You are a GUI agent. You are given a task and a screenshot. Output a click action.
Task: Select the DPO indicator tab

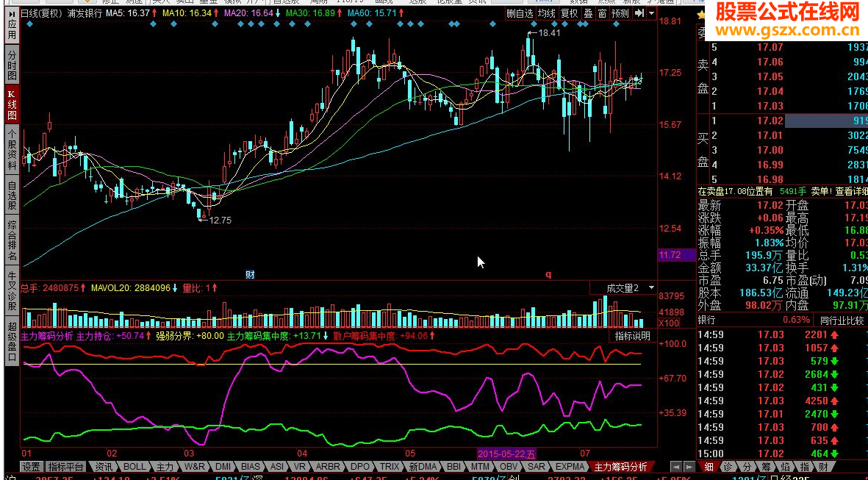pos(360,467)
